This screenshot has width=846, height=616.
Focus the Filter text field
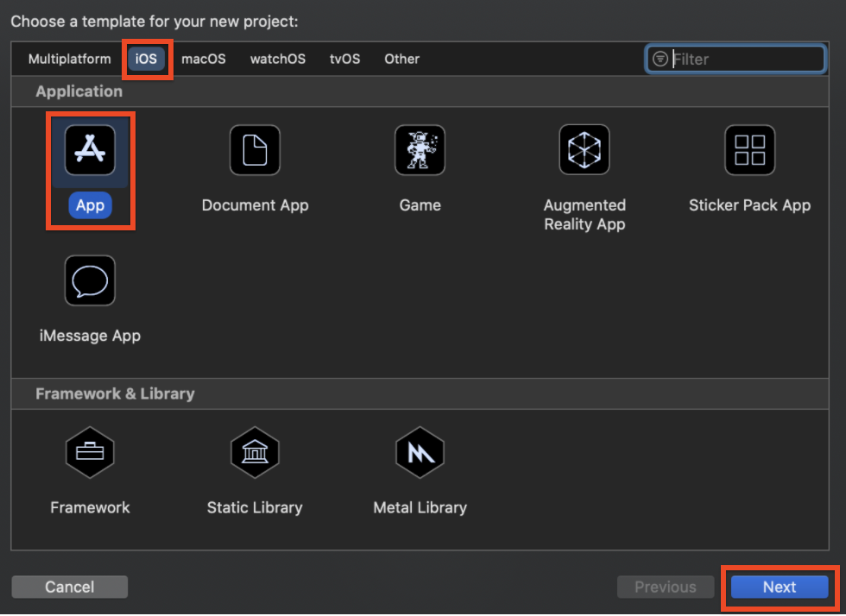point(746,60)
